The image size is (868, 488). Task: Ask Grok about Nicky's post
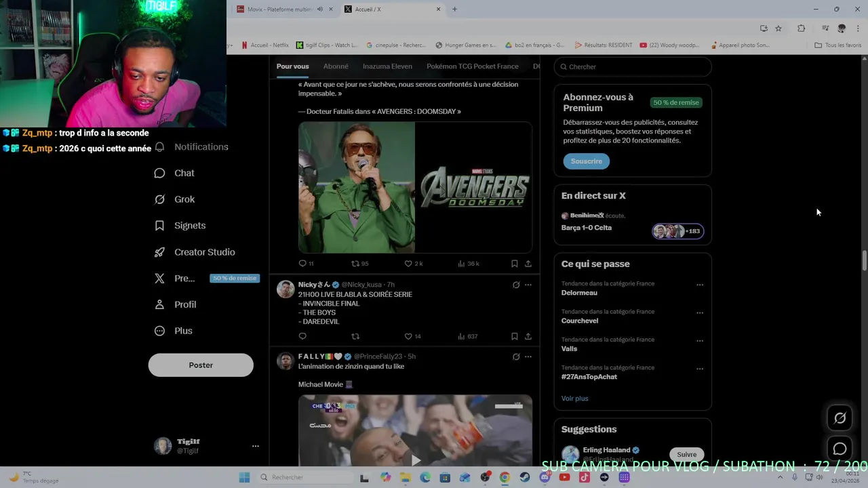click(516, 285)
